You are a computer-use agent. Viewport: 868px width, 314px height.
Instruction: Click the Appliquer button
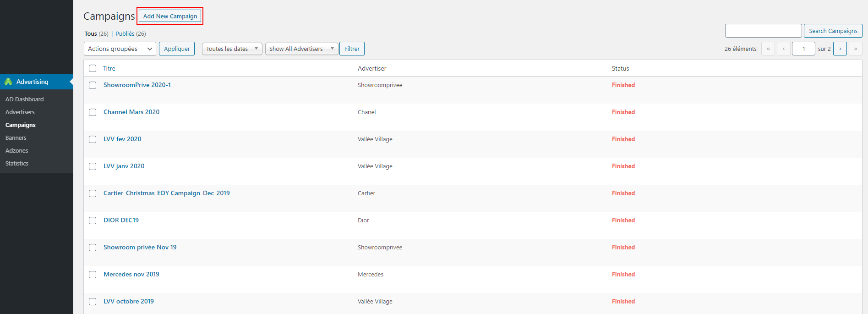click(177, 49)
